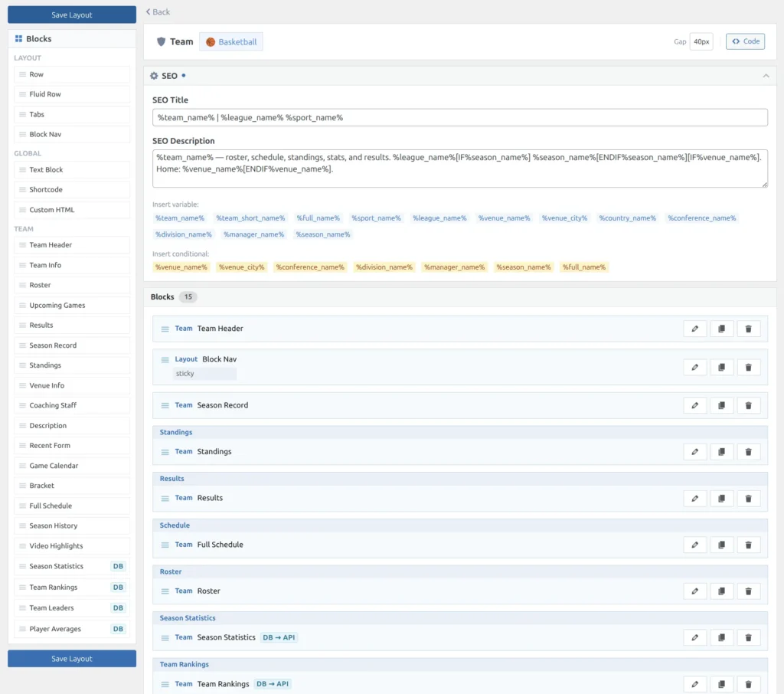This screenshot has width=784, height=694.
Task: Edit the Season Record block
Action: (694, 405)
